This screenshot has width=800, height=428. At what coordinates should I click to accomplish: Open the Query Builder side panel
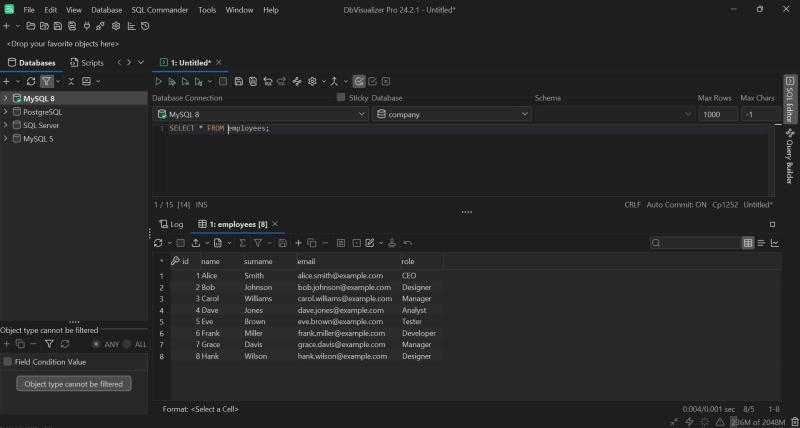(790, 157)
